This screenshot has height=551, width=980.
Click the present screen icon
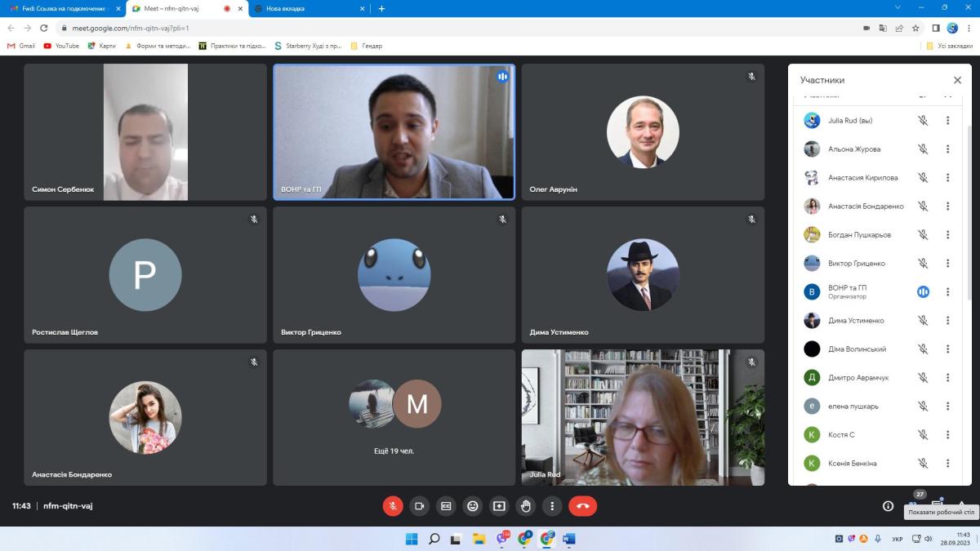click(499, 506)
